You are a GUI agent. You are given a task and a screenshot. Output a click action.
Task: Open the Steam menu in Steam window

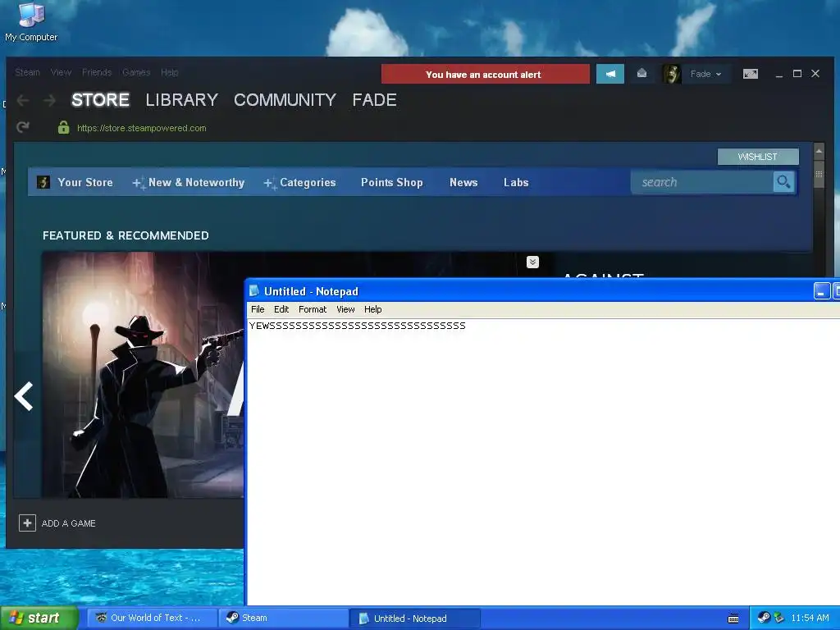pos(27,72)
